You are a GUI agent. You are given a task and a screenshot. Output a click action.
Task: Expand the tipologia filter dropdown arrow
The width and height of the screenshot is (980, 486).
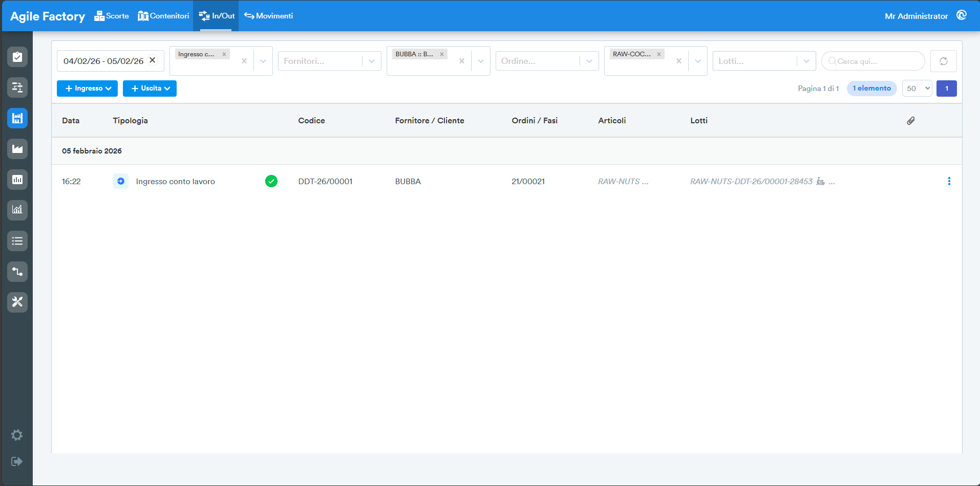pyautogui.click(x=263, y=61)
